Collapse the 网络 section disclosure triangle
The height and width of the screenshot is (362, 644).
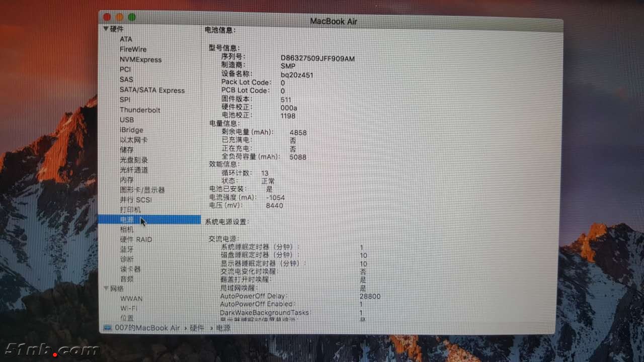106,288
